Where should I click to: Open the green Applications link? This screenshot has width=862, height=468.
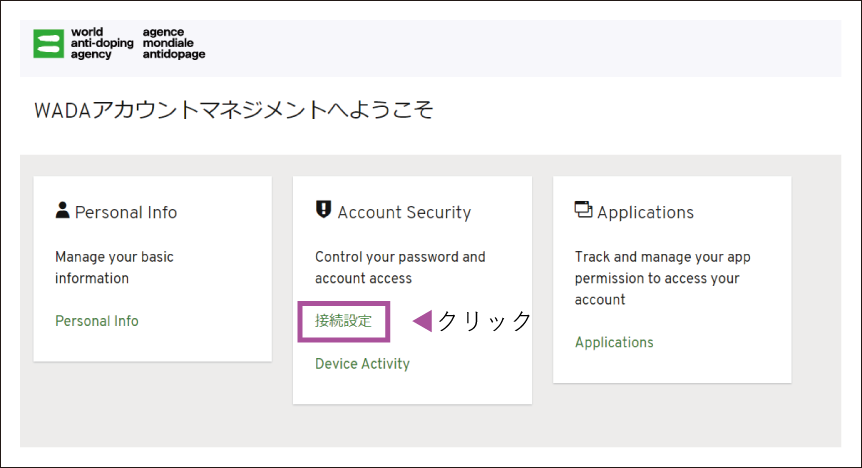[x=614, y=342]
